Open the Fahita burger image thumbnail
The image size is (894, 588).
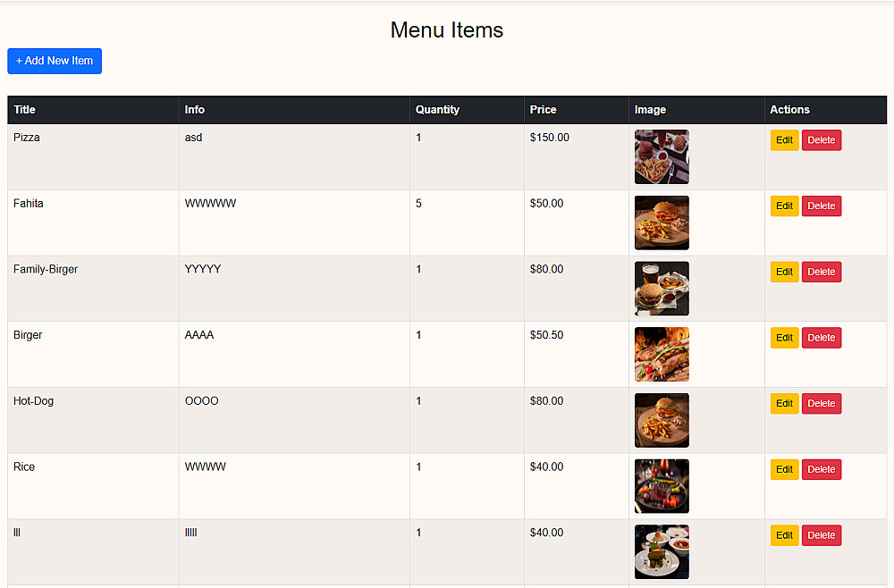pyautogui.click(x=662, y=223)
